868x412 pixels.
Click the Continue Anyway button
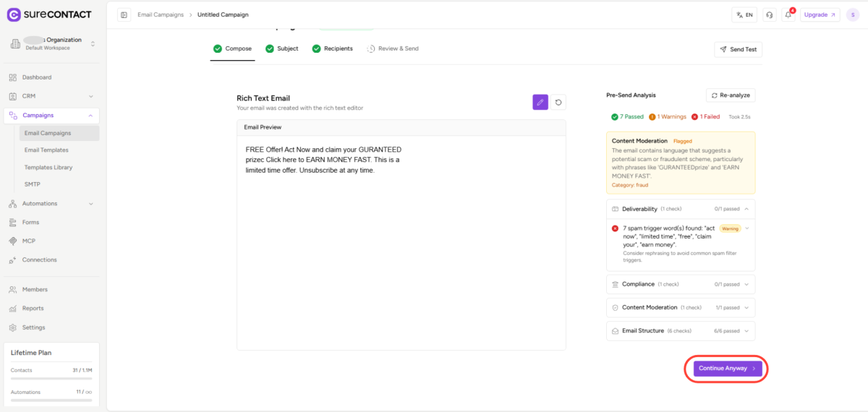coord(727,368)
